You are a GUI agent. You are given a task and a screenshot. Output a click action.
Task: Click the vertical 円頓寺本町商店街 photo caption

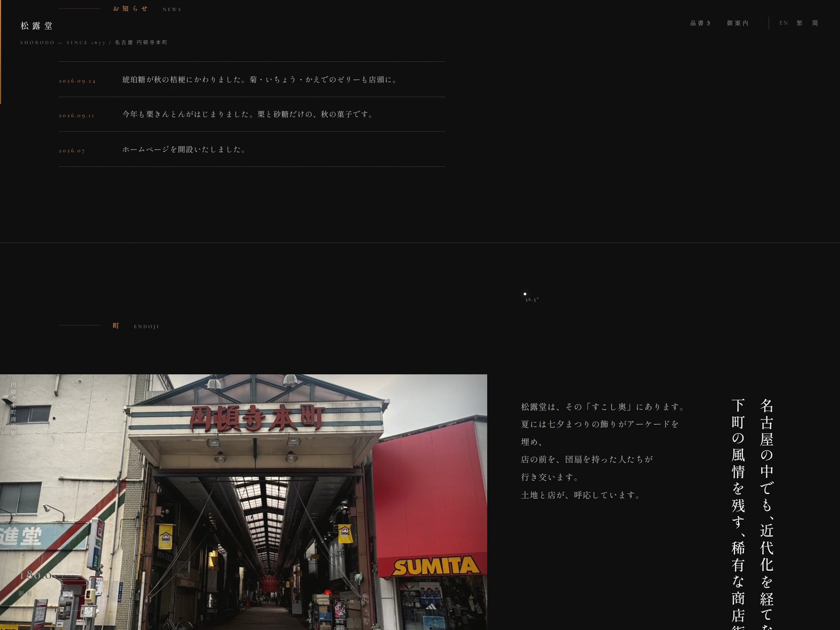tap(14, 409)
